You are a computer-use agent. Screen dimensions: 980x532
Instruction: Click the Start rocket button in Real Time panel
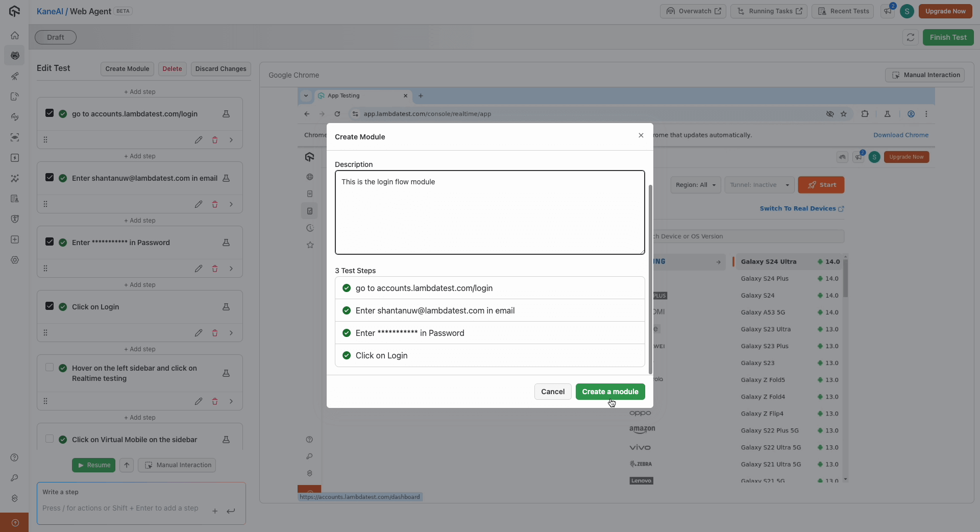coord(821,185)
